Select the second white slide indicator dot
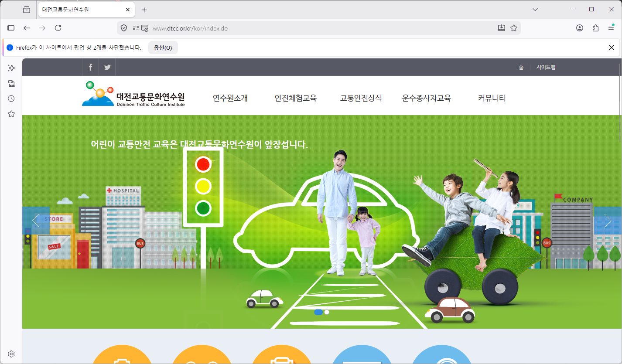 [327, 312]
